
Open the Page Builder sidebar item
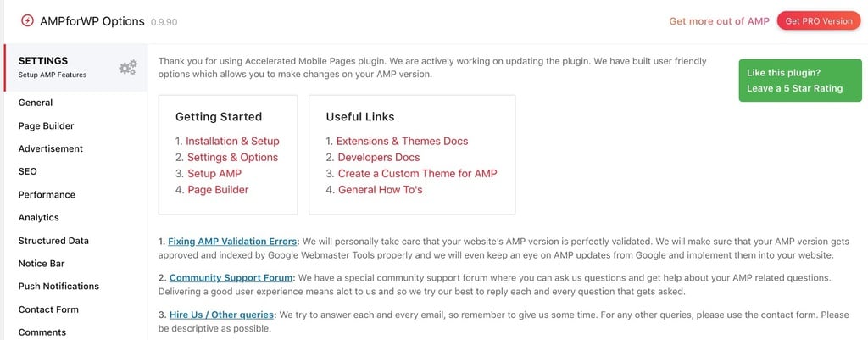click(x=46, y=125)
